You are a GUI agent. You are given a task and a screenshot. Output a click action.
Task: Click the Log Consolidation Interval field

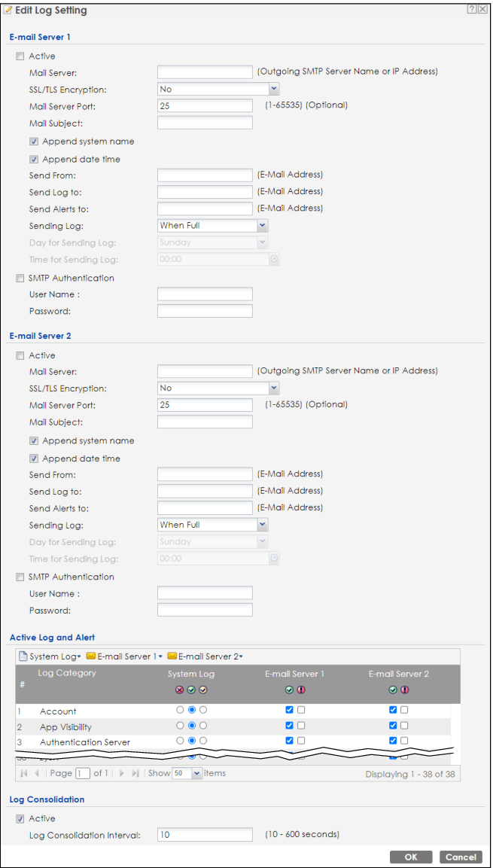(x=205, y=834)
